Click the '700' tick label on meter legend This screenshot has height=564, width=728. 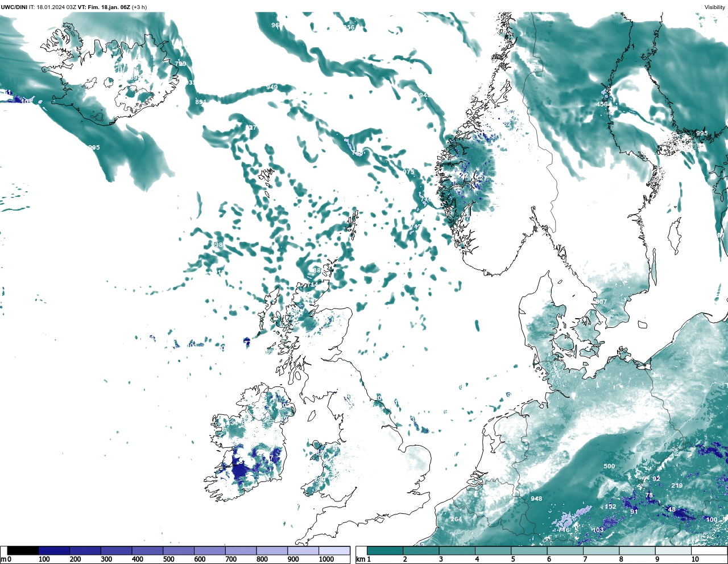coord(231,559)
